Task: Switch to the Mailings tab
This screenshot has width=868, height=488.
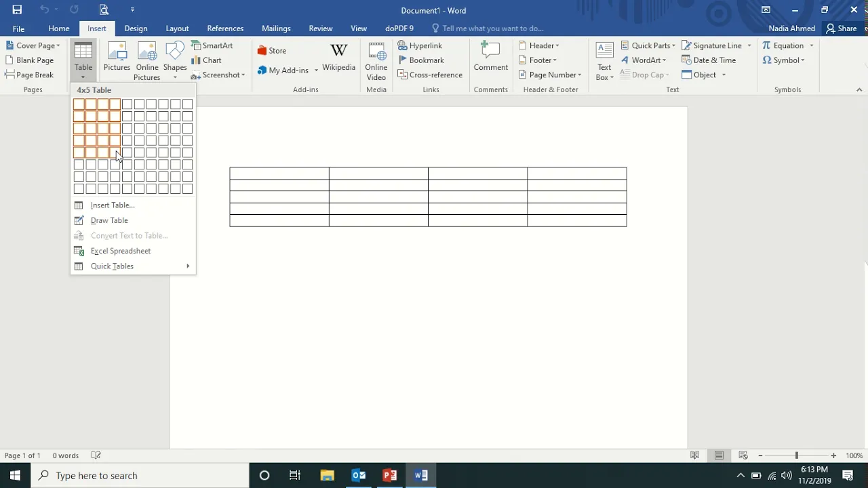Action: coord(276,28)
